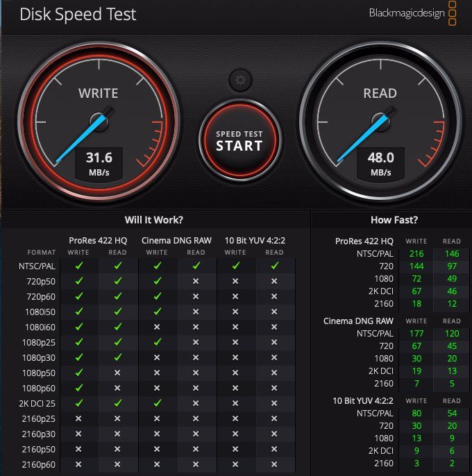Start the speed test
Image resolution: width=472 pixels, height=476 pixels.
tap(239, 141)
